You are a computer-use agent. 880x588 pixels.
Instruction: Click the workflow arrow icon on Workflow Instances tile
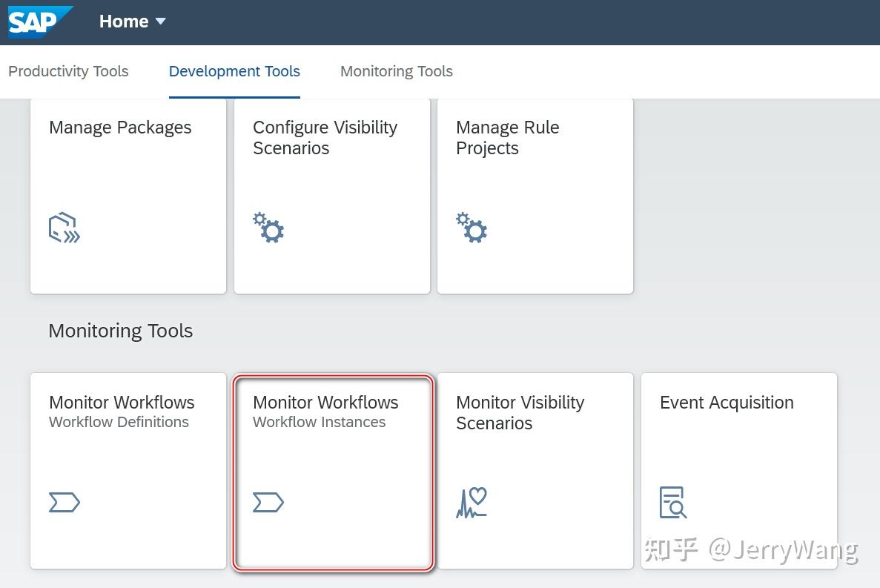pos(268,502)
